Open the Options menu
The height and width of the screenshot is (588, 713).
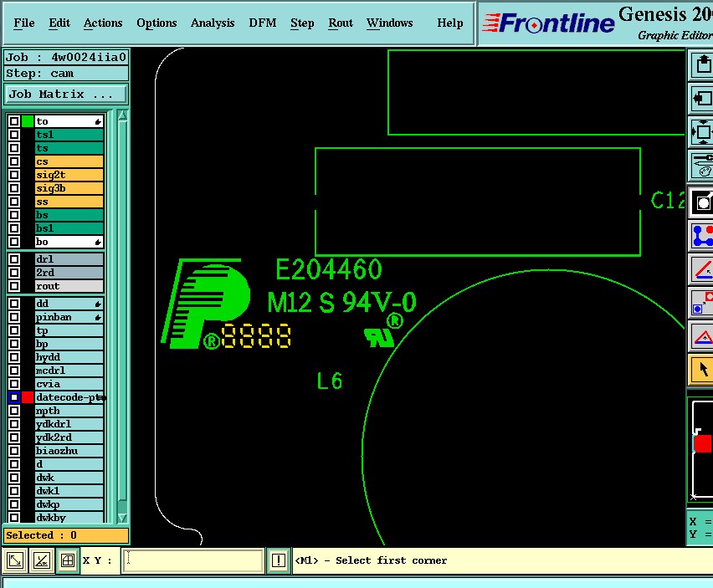click(x=156, y=23)
